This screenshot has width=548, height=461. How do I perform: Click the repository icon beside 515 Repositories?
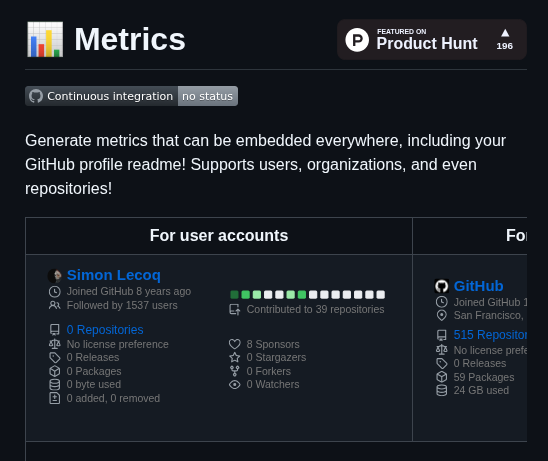(442, 335)
